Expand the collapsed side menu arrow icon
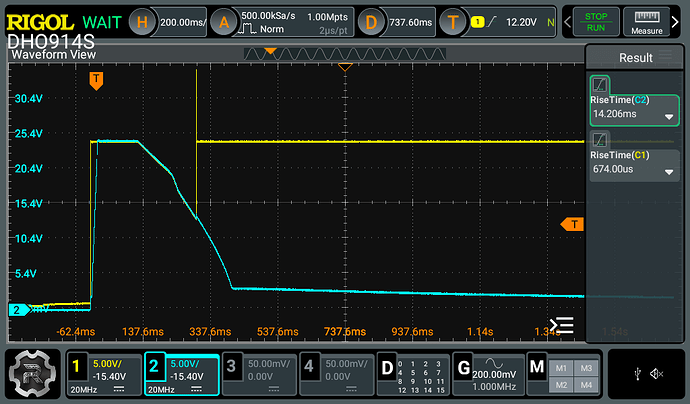The height and width of the screenshot is (404, 690). [563, 325]
